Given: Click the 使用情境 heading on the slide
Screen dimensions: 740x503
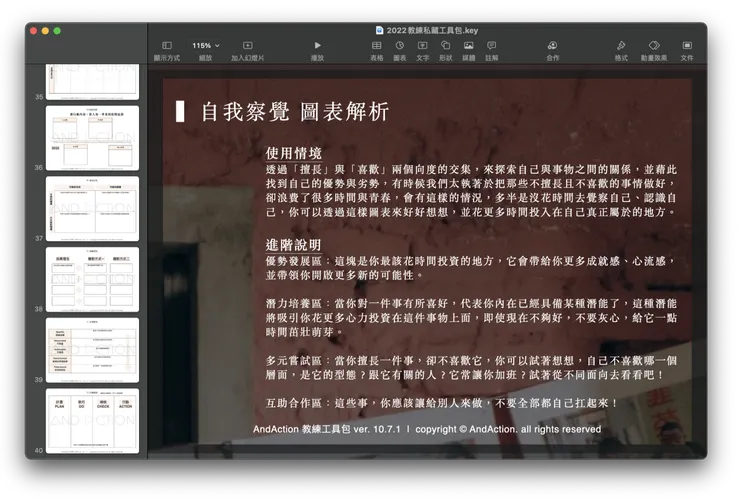Looking at the screenshot, I should pyautogui.click(x=293, y=153).
